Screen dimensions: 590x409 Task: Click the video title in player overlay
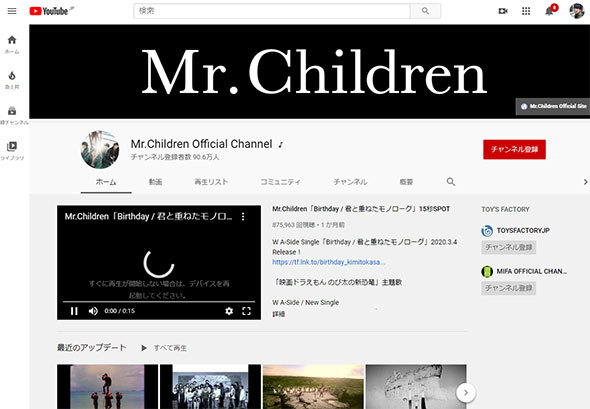[x=148, y=216]
